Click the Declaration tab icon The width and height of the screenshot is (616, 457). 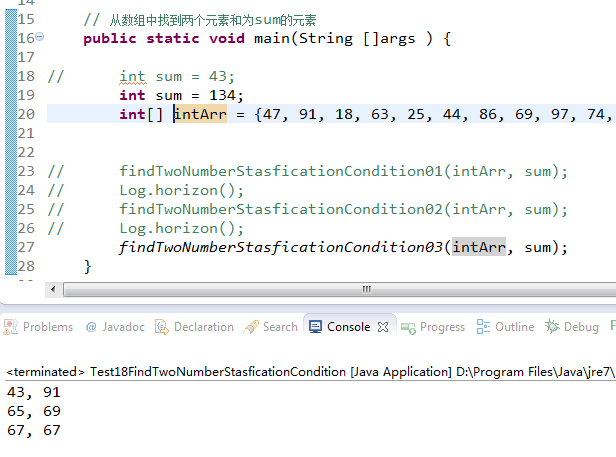tap(162, 327)
